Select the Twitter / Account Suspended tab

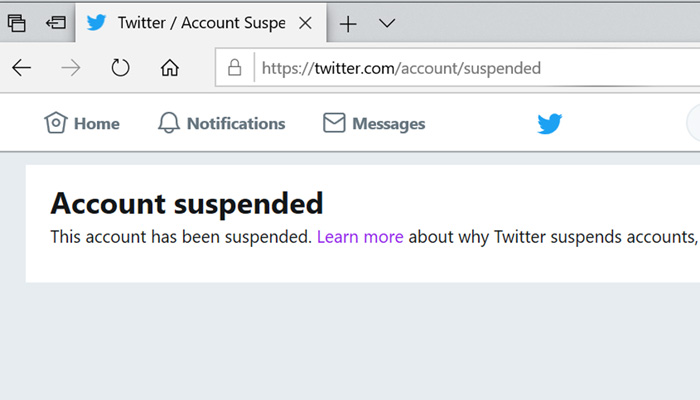201,23
